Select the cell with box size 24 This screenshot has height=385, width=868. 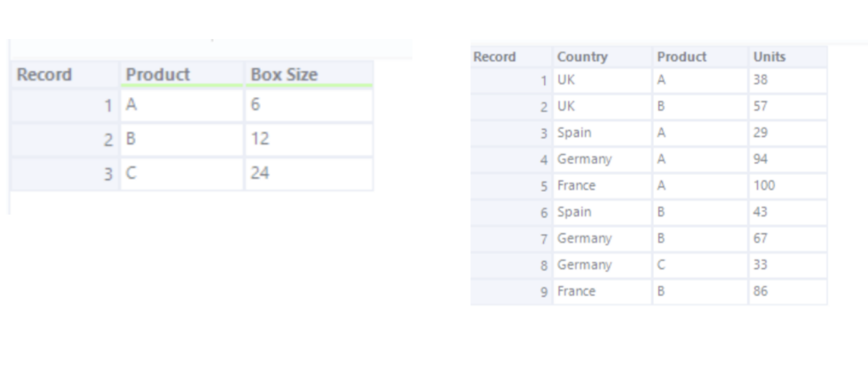point(309,174)
